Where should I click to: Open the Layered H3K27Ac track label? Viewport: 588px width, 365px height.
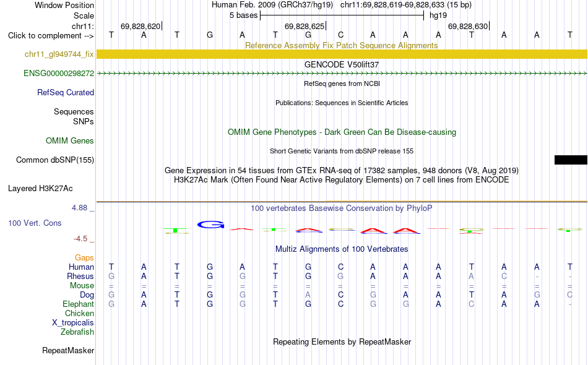(40, 188)
